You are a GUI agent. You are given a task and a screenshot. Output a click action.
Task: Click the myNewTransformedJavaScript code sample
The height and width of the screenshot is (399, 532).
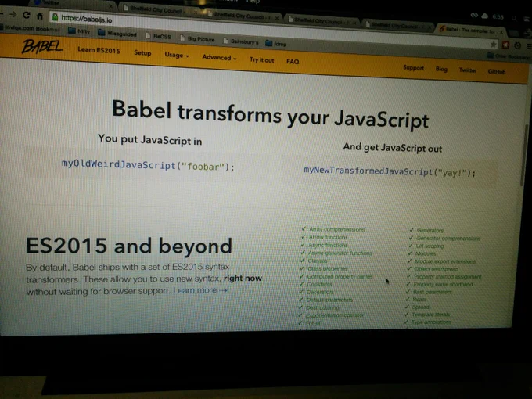(x=390, y=171)
